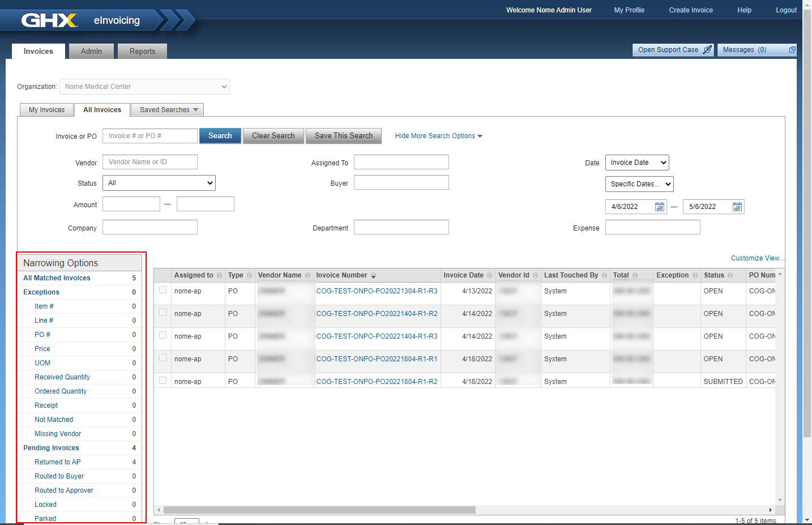812x525 pixels.
Task: Click the blue Search button
Action: (220, 136)
